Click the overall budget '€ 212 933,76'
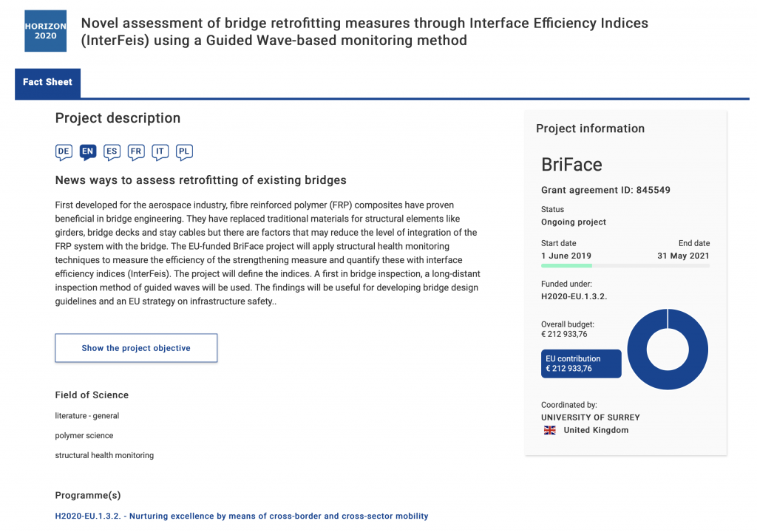 (x=564, y=334)
